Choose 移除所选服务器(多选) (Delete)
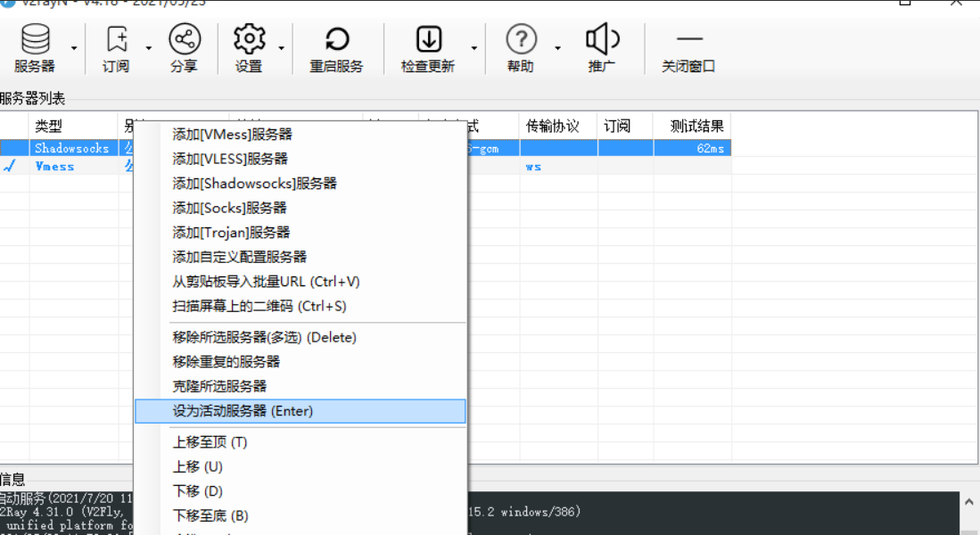The image size is (980, 535). click(x=300, y=338)
